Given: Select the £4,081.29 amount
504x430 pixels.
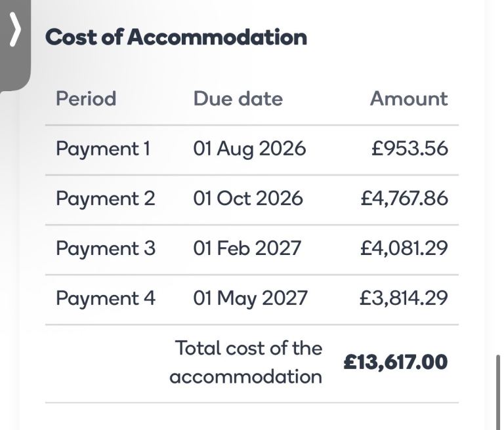Looking at the screenshot, I should [404, 248].
